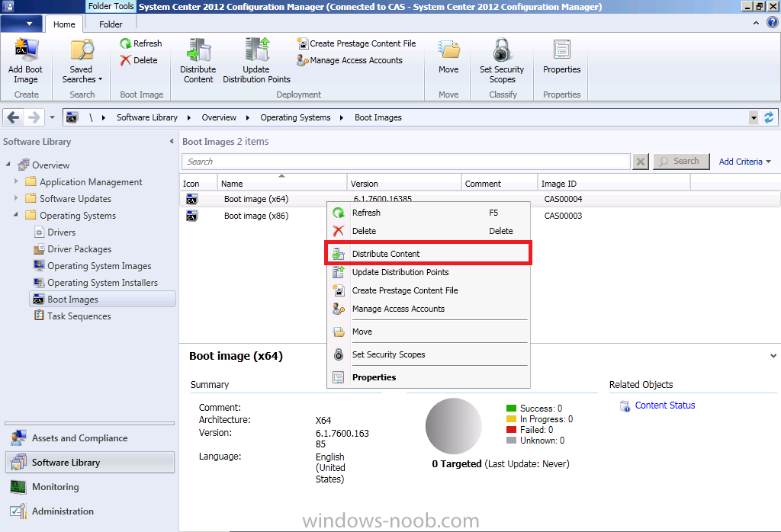Select Task Sequences in the tree

tap(79, 316)
